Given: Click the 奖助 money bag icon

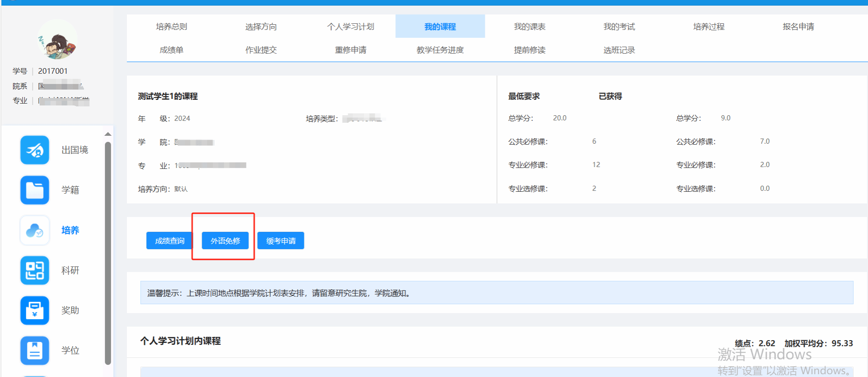Looking at the screenshot, I should click(x=35, y=310).
